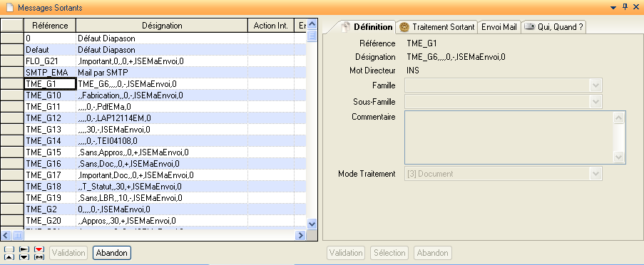
Task: Go to the Qui, Quand ? tab
Action: point(553,27)
